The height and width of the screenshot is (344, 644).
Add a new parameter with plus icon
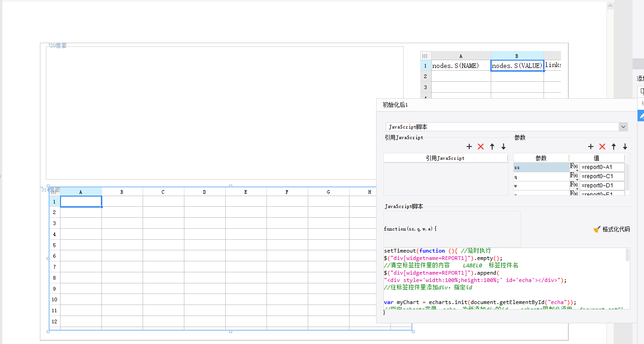591,147
